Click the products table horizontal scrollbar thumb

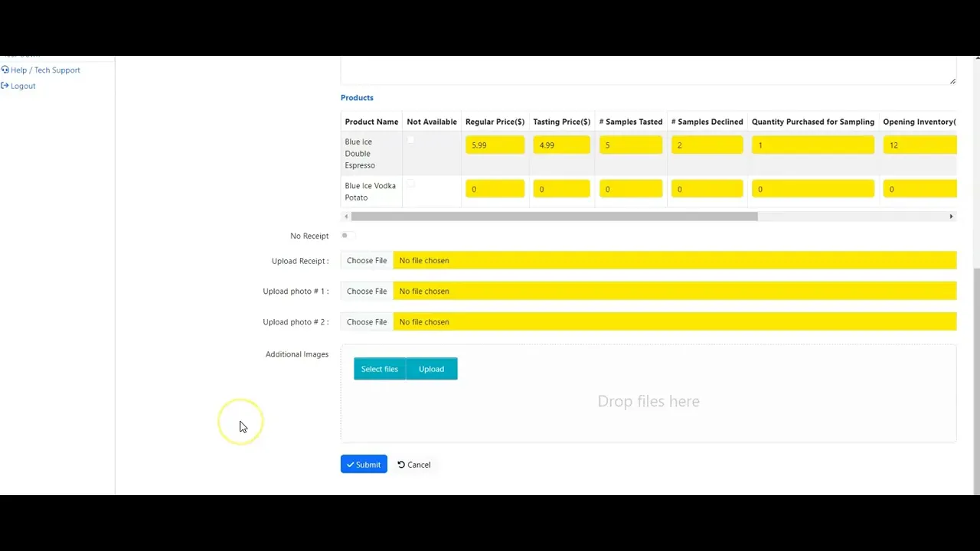tap(554, 217)
